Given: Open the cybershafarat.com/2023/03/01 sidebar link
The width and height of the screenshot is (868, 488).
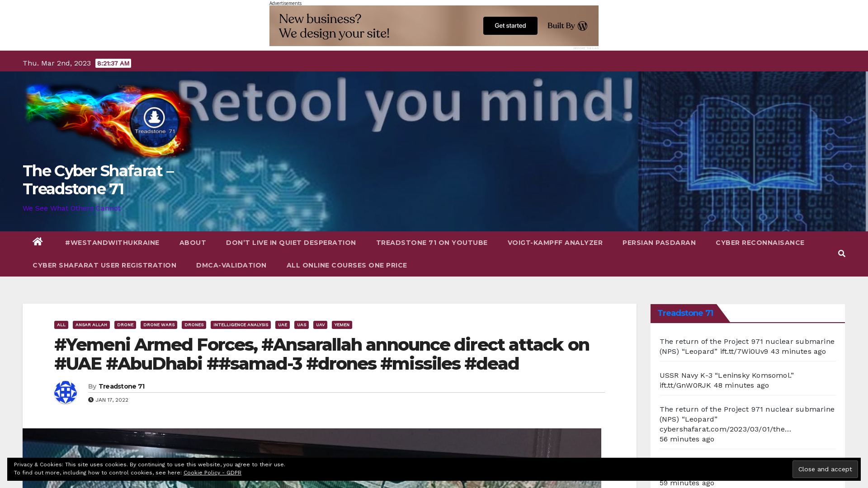Looking at the screenshot, I should (x=726, y=429).
